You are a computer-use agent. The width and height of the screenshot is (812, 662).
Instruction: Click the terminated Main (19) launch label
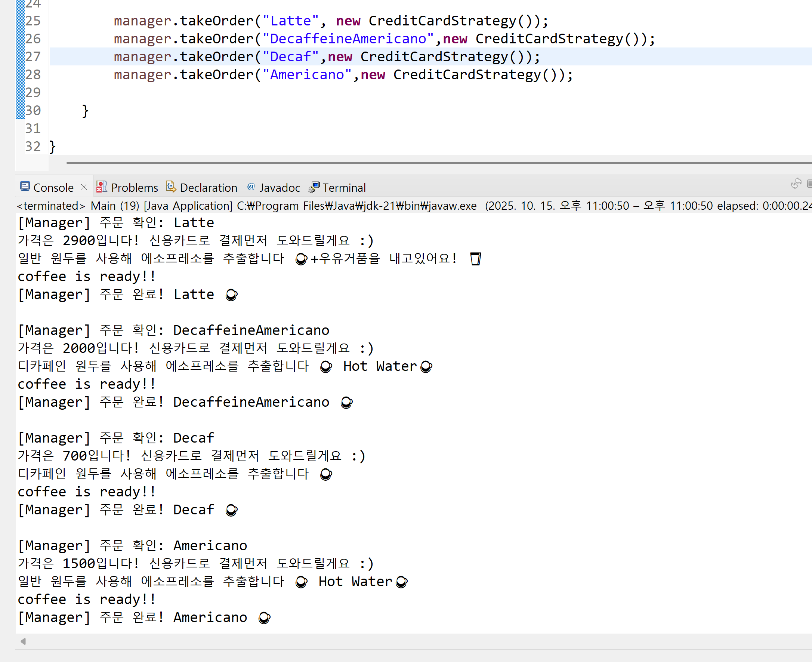tap(114, 206)
